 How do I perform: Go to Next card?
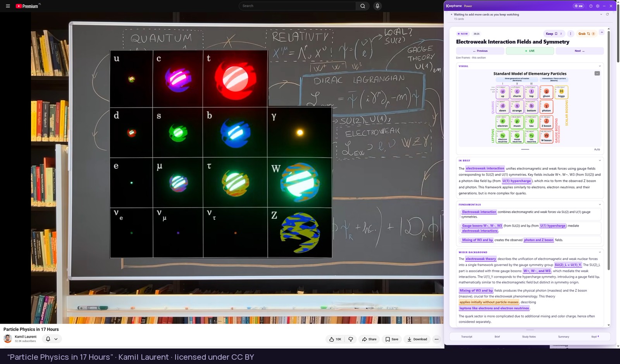(x=579, y=51)
